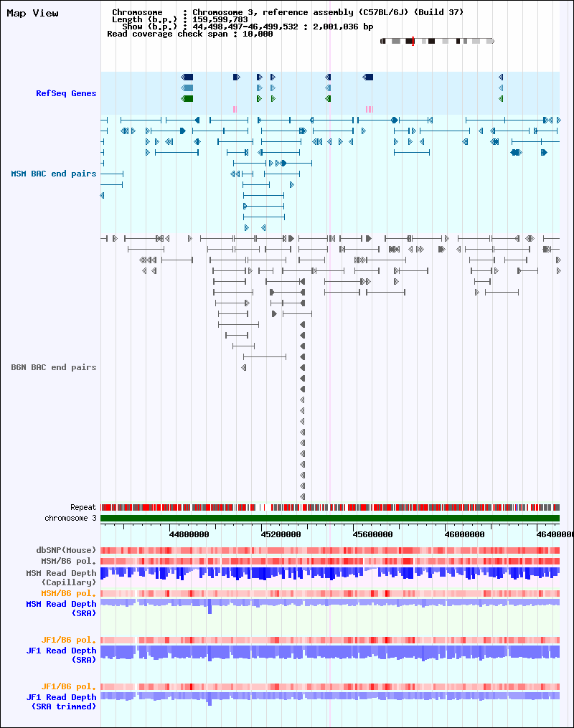Select the gray MSM/B6 pol. track label
Image resolution: width=574 pixels, height=728 pixels.
[x=69, y=561]
